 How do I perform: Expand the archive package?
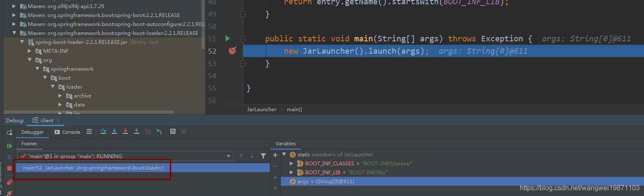(61, 96)
